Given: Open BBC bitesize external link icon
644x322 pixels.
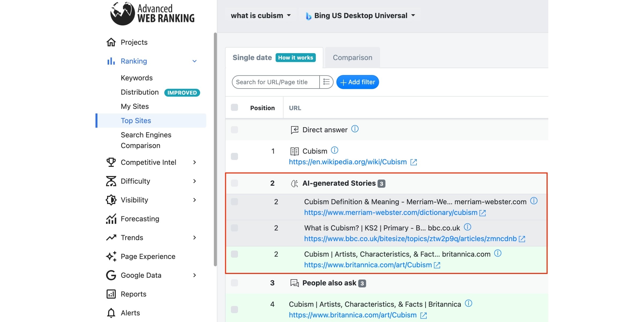Looking at the screenshot, I should click(x=522, y=239).
